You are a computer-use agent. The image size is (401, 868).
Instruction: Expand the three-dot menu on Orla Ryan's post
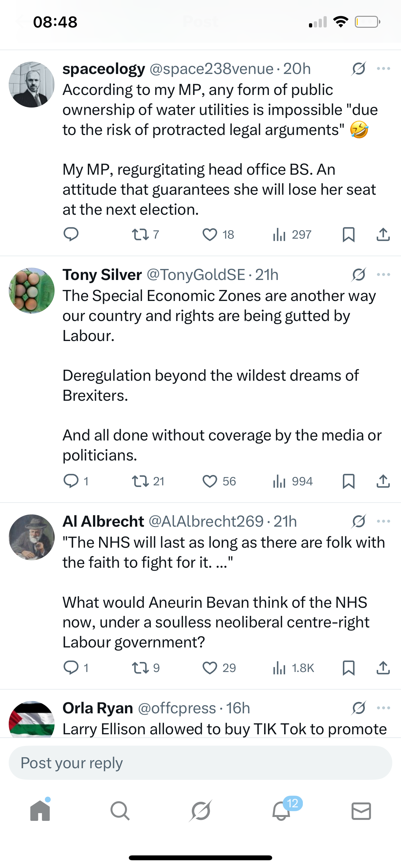[384, 708]
